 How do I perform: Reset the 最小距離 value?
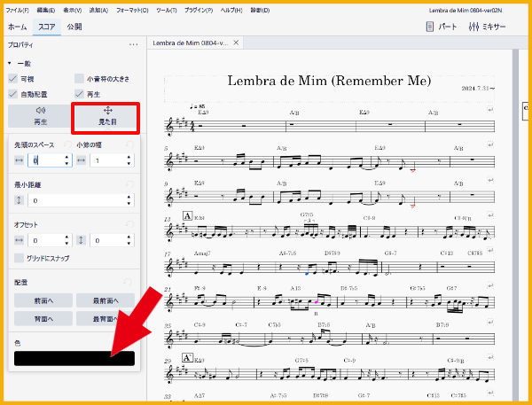pos(129,184)
